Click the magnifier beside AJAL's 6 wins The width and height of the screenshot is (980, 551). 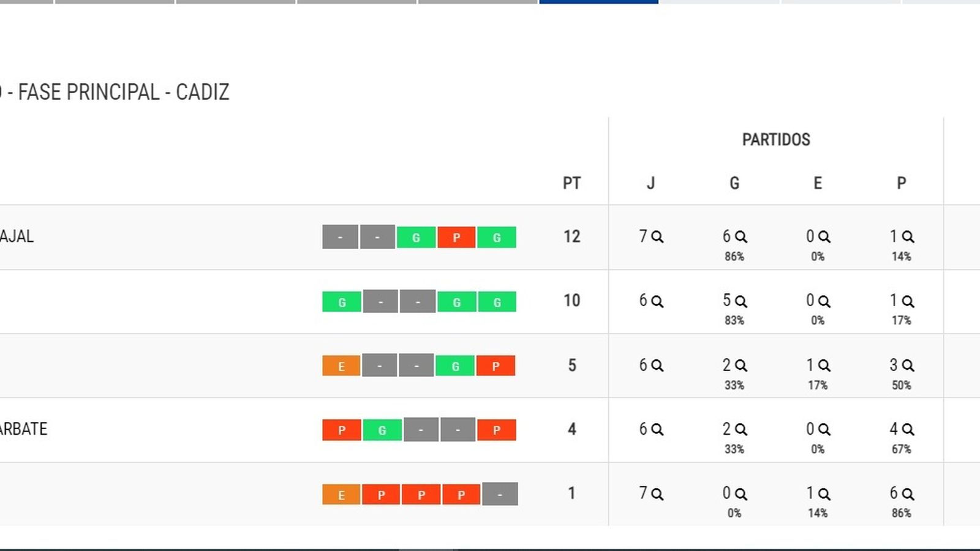741,236
